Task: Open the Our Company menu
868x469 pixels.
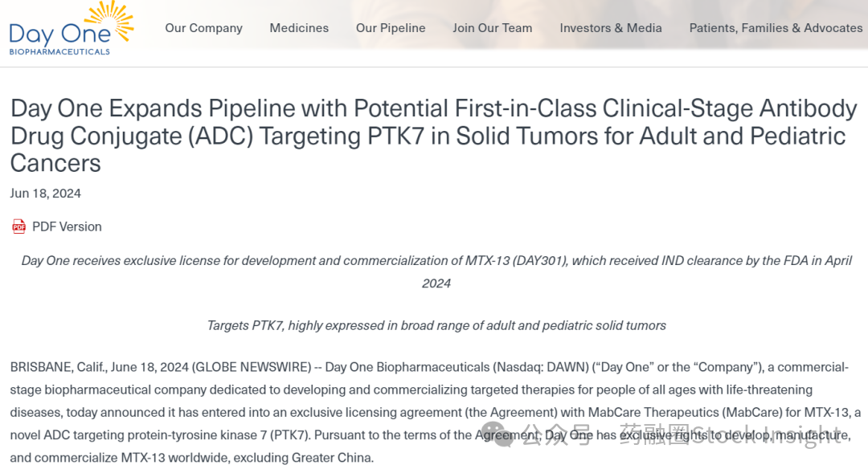Action: tap(203, 27)
